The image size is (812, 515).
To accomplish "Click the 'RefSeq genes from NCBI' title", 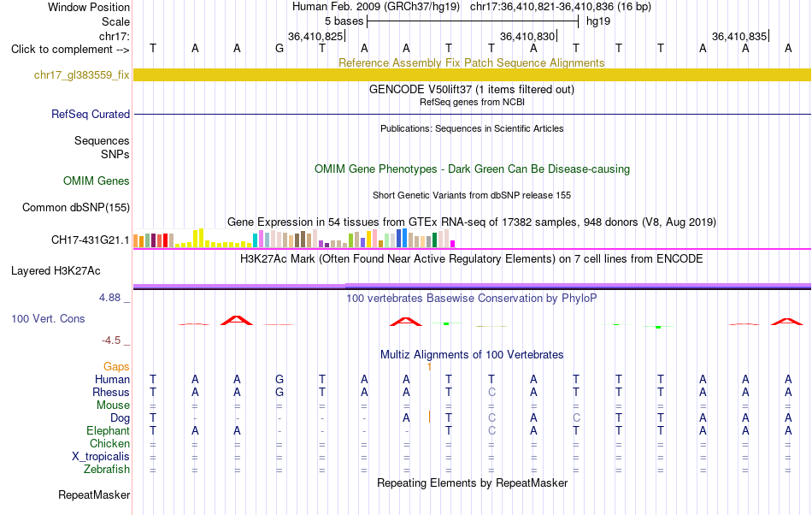I will click(x=472, y=102).
